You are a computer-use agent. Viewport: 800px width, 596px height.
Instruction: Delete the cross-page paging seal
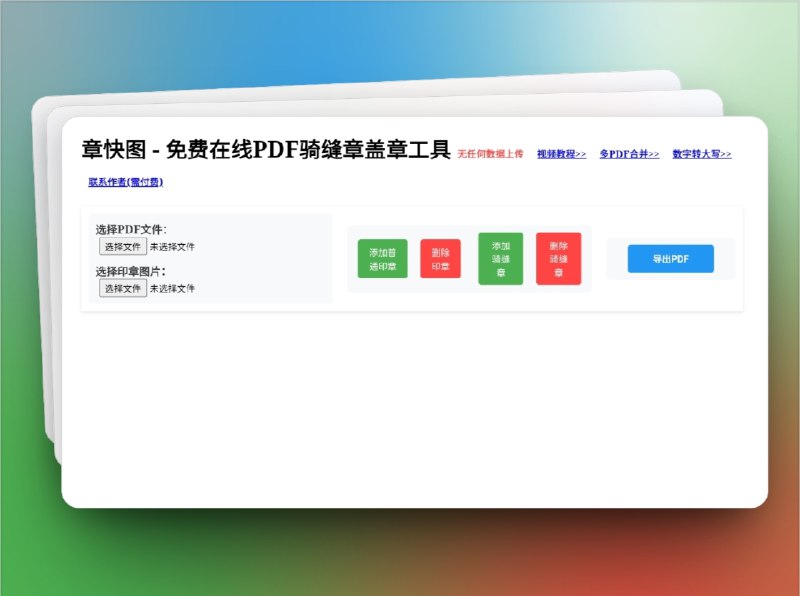coord(559,259)
